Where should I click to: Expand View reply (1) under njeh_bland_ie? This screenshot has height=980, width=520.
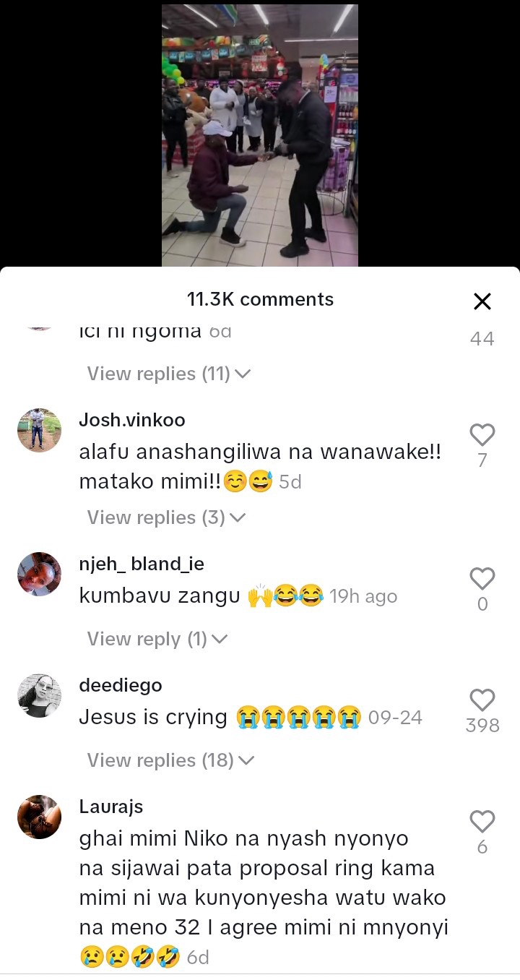tap(157, 639)
